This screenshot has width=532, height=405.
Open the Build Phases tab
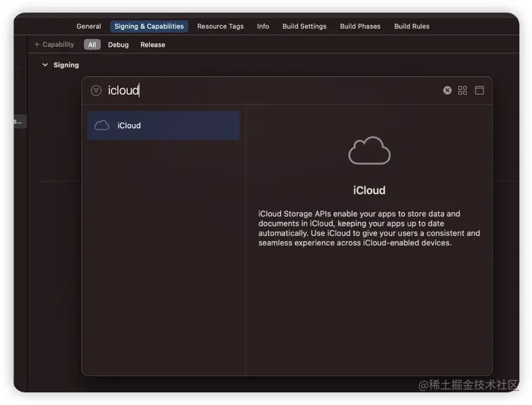(360, 26)
